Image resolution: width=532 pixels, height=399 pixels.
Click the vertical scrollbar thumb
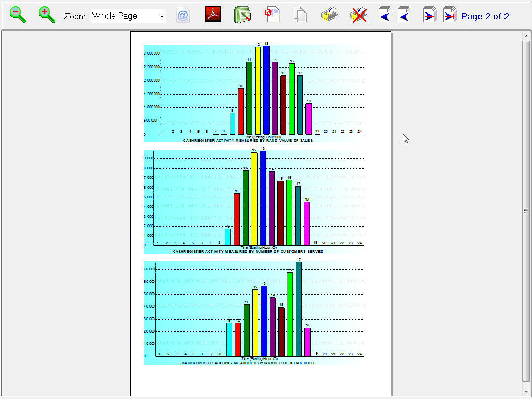pyautogui.click(x=526, y=210)
